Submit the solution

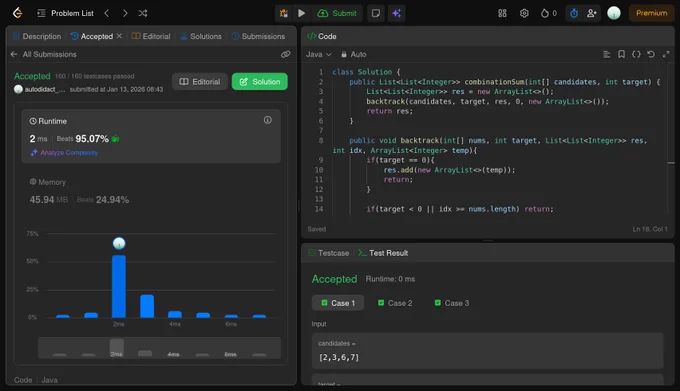337,13
